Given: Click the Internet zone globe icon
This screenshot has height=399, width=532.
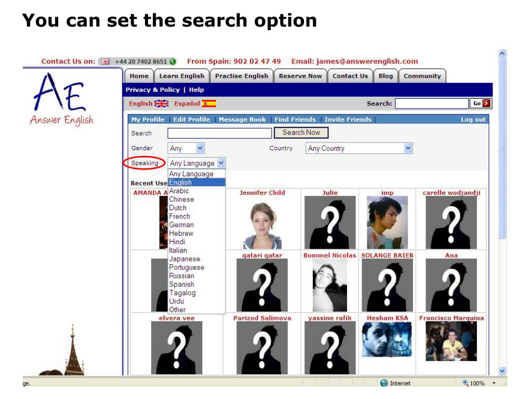Looking at the screenshot, I should pos(384,383).
